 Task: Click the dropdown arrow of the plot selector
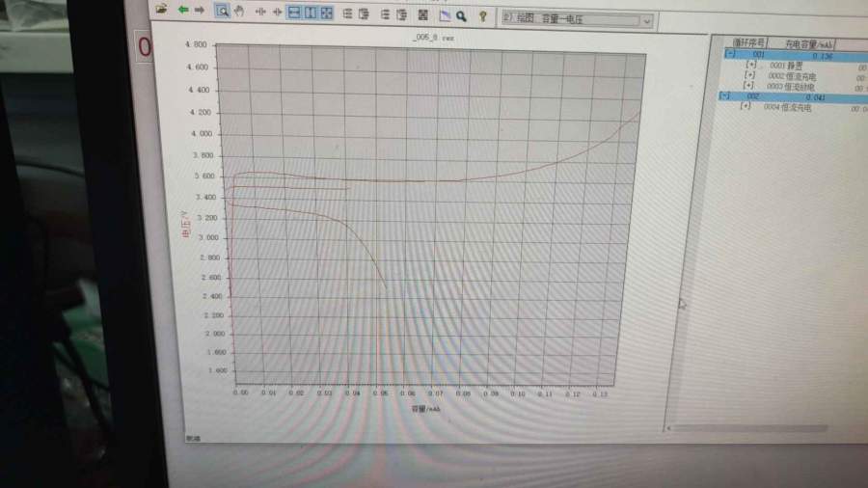coord(646,21)
